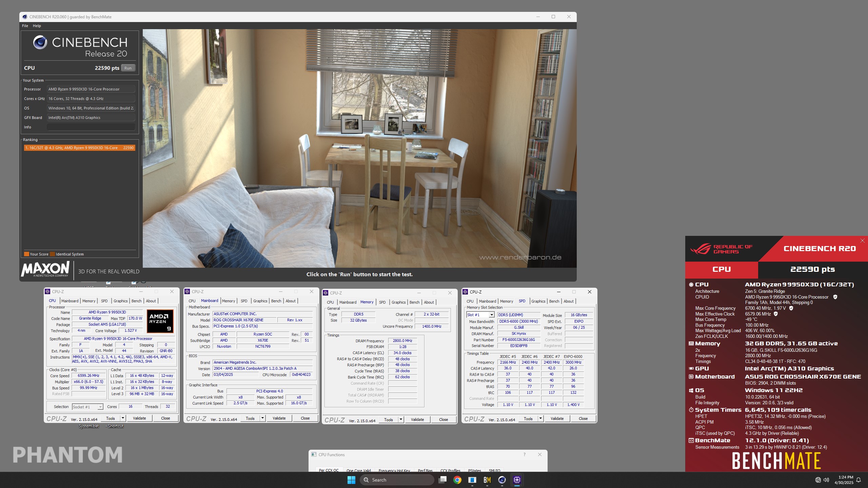Open Google Chrome from the taskbar

coord(457,480)
